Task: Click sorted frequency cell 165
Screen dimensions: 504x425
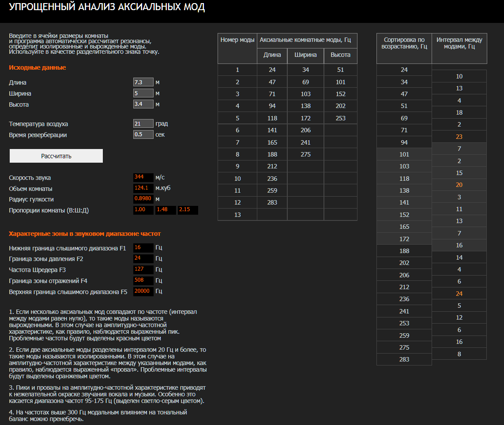Action: click(404, 227)
